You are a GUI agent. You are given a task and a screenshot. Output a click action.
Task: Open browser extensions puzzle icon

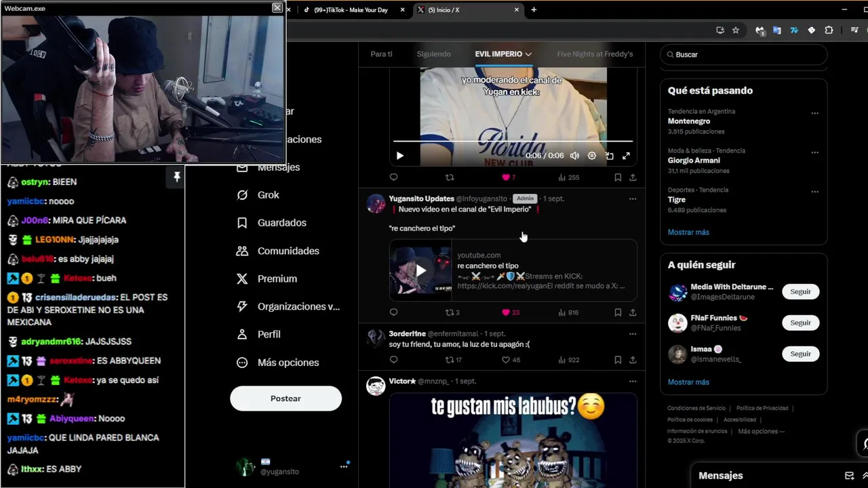829,30
